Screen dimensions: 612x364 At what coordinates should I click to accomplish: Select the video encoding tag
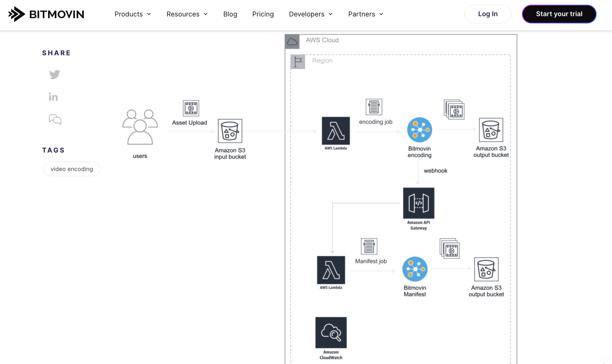pyautogui.click(x=72, y=169)
